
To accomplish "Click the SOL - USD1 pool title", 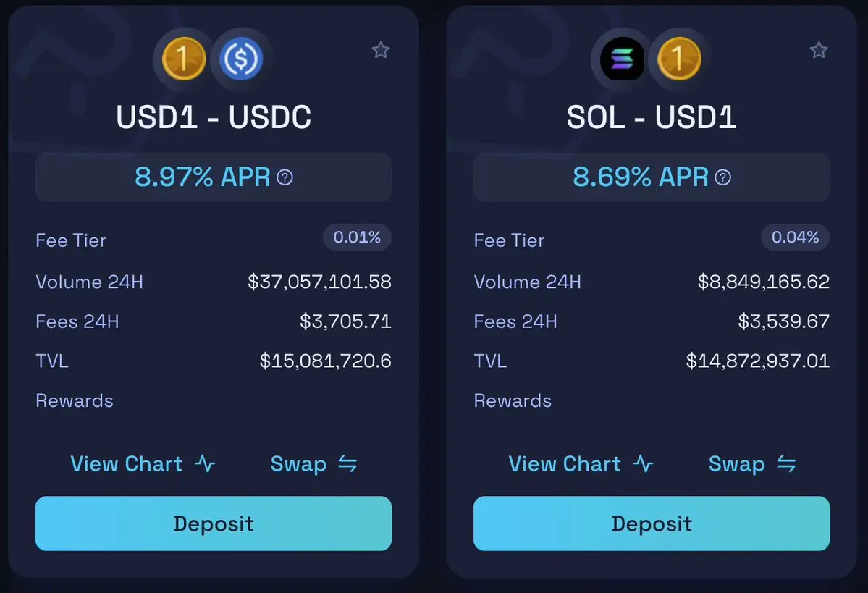I will coord(652,117).
